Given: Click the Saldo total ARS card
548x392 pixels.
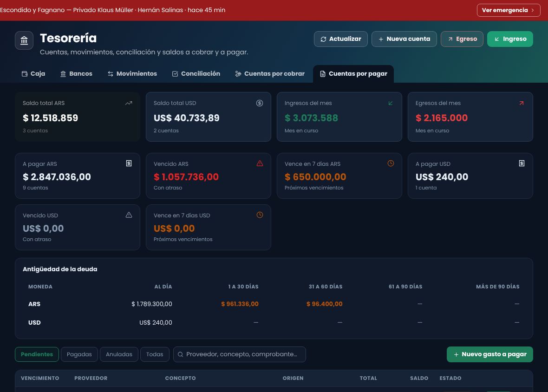Looking at the screenshot, I should coord(78,117).
